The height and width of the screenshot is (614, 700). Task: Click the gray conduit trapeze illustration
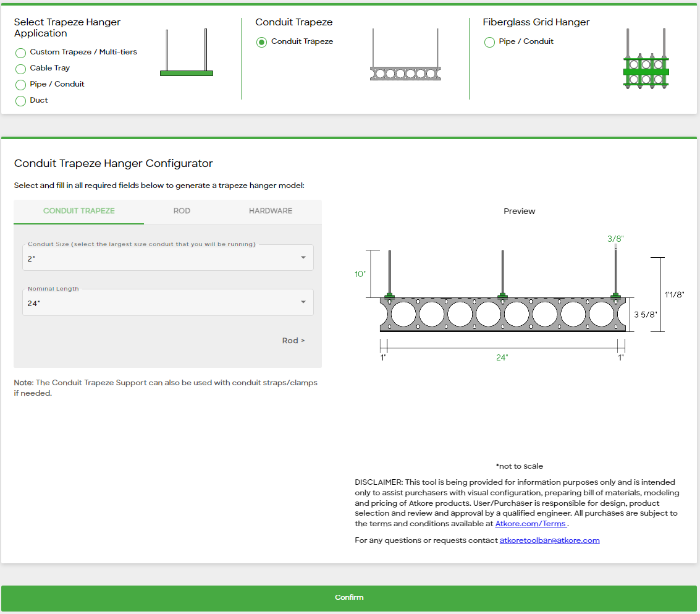pos(405,54)
